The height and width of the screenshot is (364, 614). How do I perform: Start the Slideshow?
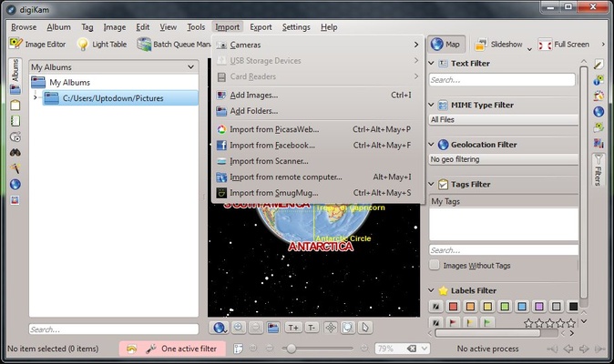498,45
